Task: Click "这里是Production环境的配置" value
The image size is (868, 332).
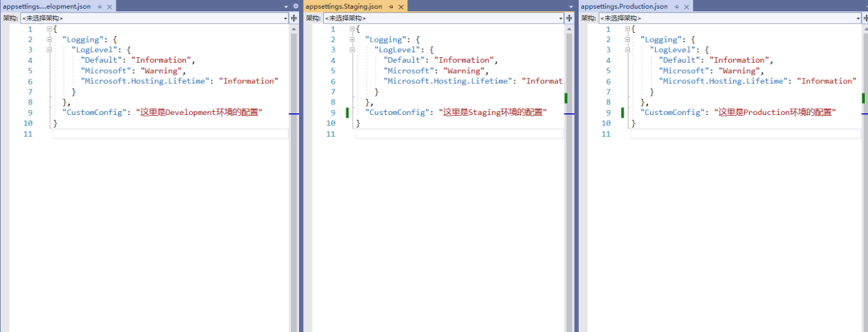Action: click(x=775, y=113)
